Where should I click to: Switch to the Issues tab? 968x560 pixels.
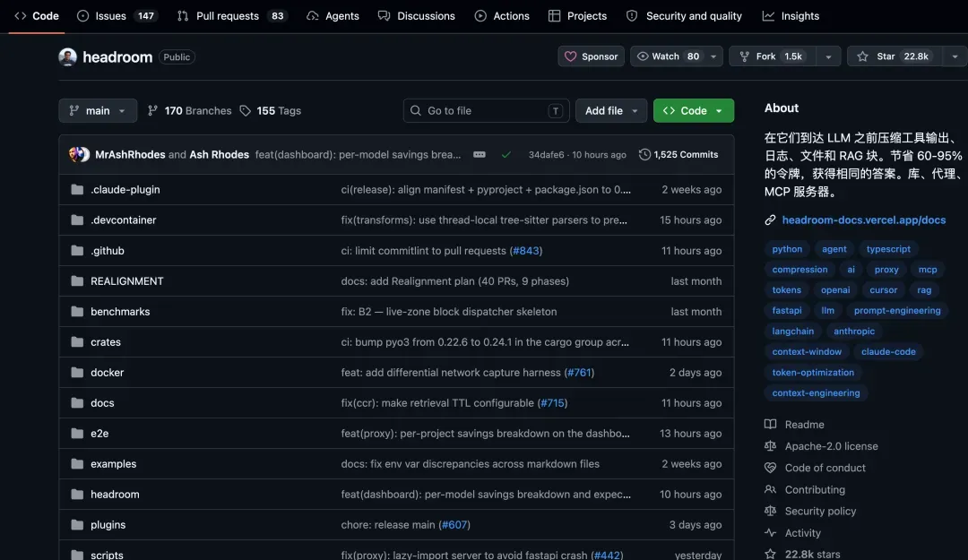117,16
